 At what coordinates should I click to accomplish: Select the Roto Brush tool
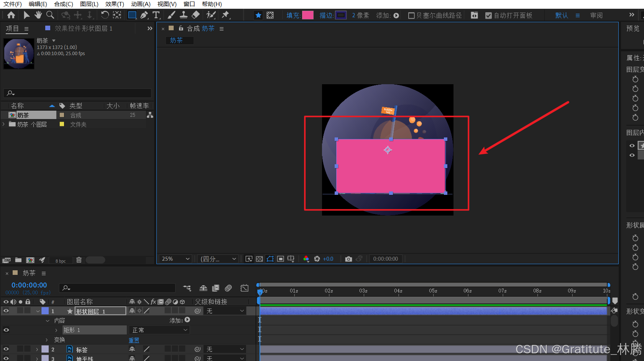(211, 15)
